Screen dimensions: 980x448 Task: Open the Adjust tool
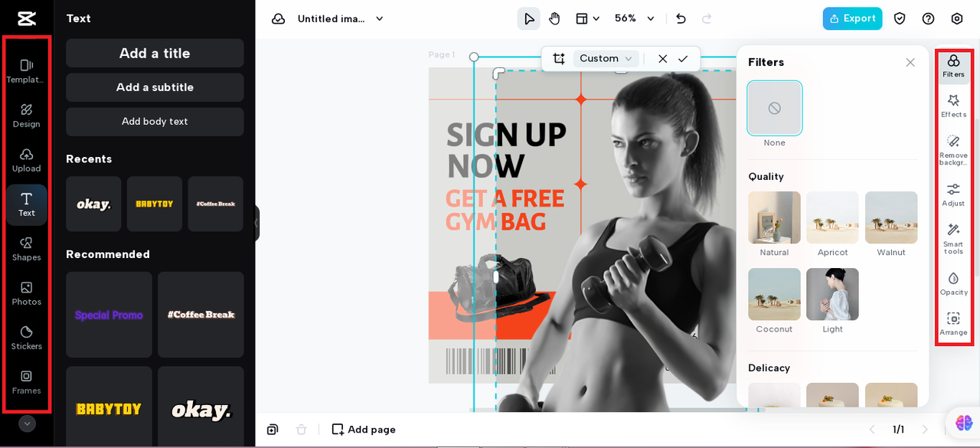[x=953, y=195]
